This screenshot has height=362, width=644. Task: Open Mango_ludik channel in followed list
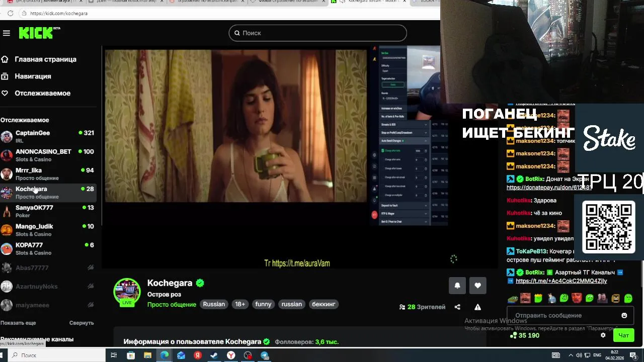[48, 230]
